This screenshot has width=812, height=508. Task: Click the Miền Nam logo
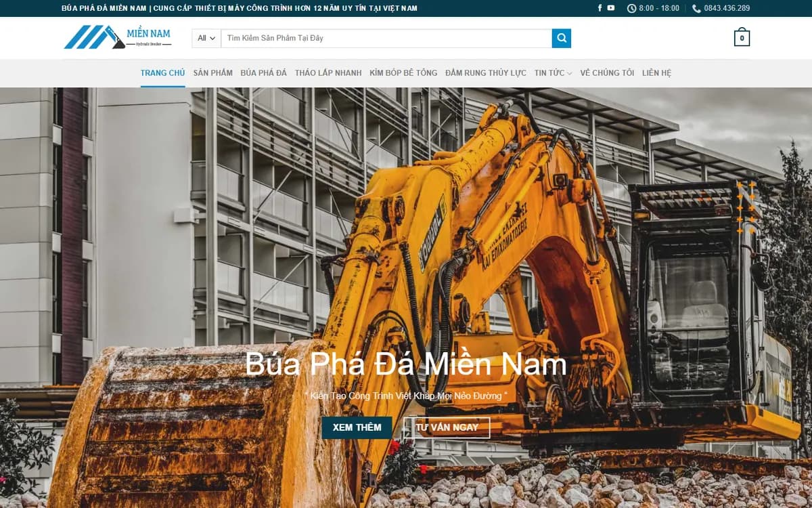[118, 37]
